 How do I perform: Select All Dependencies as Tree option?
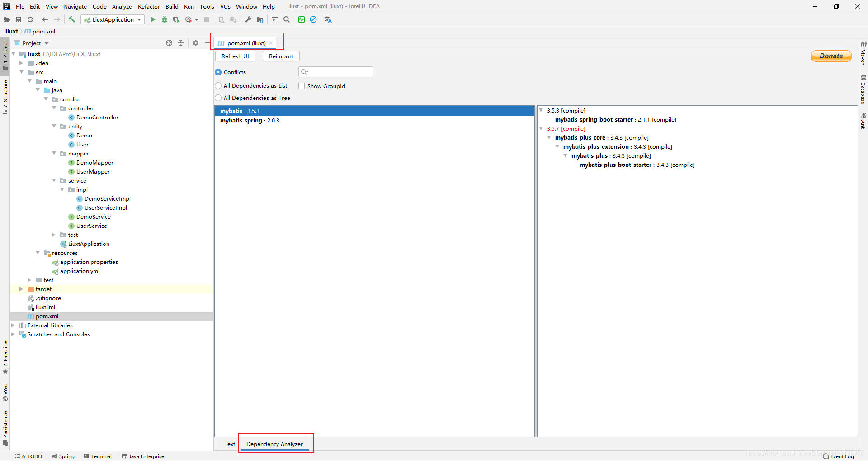coord(218,98)
